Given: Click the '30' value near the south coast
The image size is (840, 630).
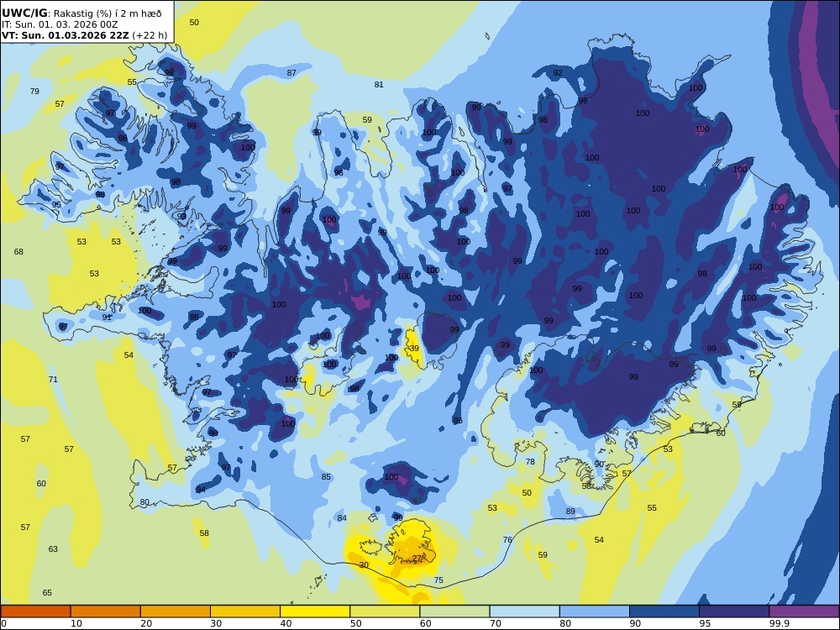Looking at the screenshot, I should point(364,565).
